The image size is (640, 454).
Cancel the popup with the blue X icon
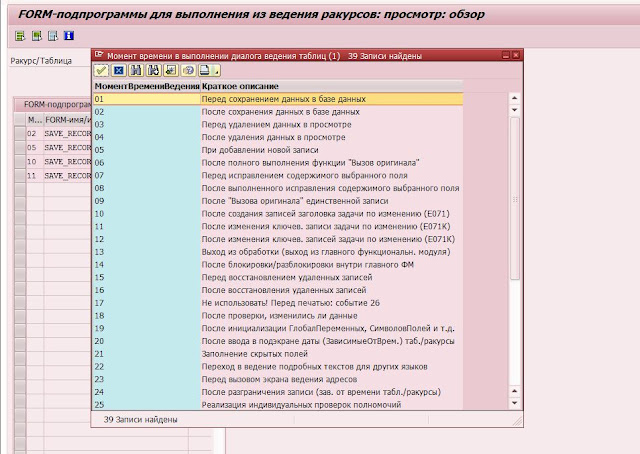(119, 71)
